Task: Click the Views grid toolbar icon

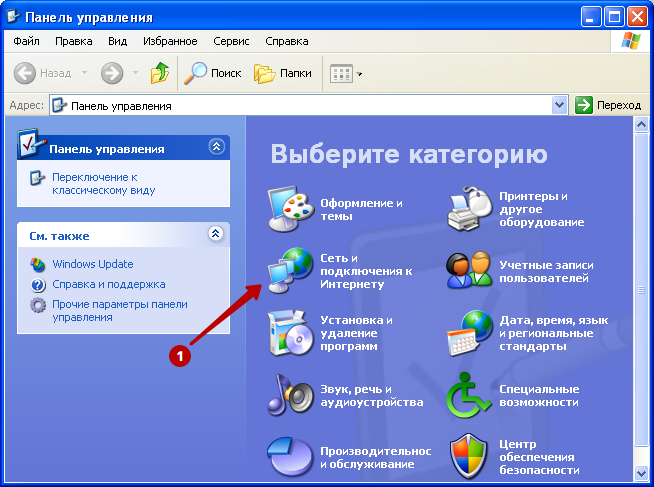Action: [x=341, y=74]
